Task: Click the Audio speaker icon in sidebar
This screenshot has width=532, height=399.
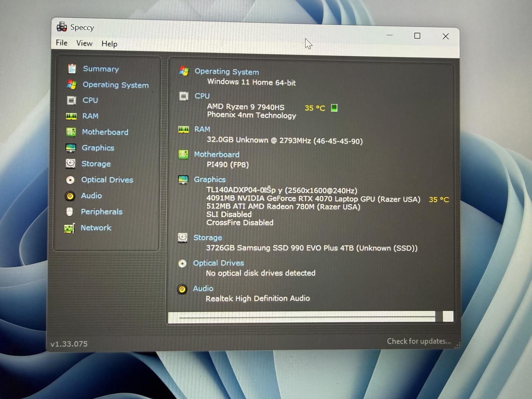Action: tap(70, 196)
